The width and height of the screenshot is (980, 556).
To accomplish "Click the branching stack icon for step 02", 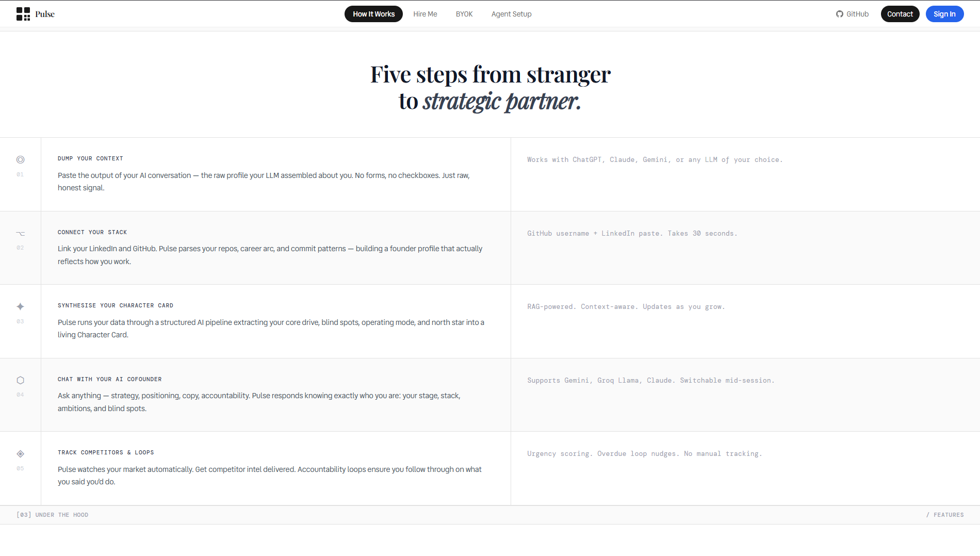I will [20, 233].
